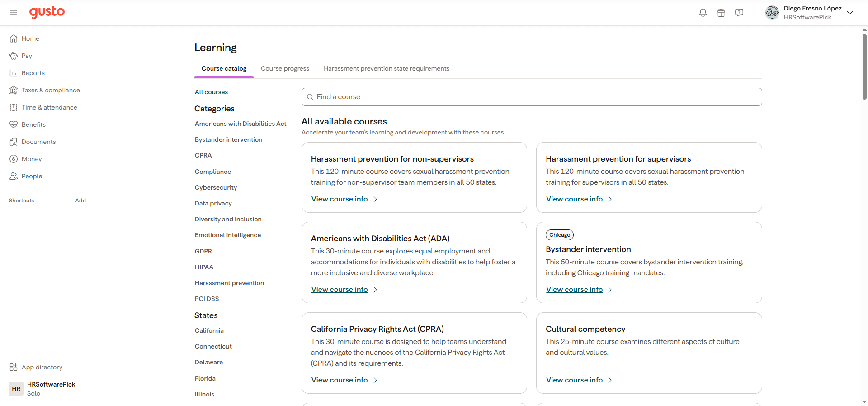Image resolution: width=868 pixels, height=406 pixels.
Task: Open People icon in sidebar
Action: (14, 176)
